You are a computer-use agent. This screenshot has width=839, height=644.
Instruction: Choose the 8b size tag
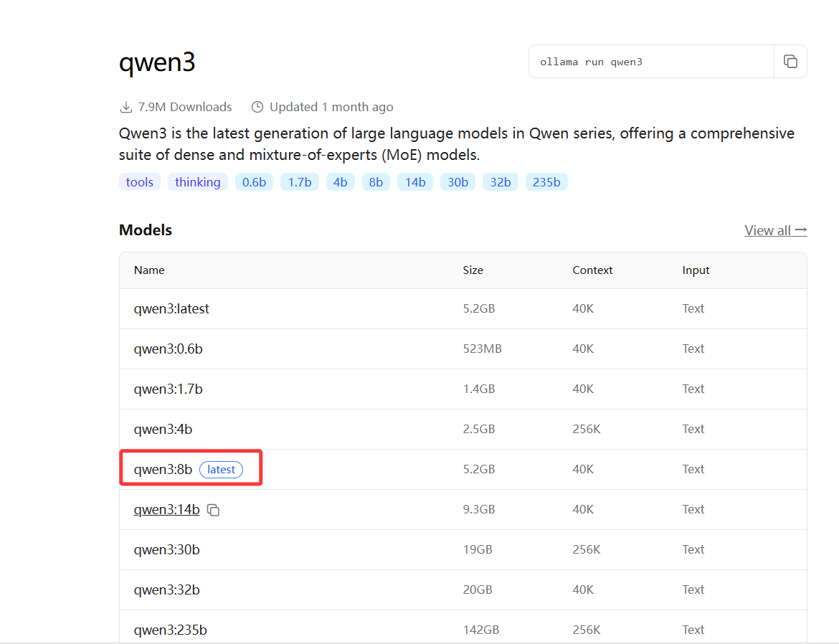coord(376,182)
